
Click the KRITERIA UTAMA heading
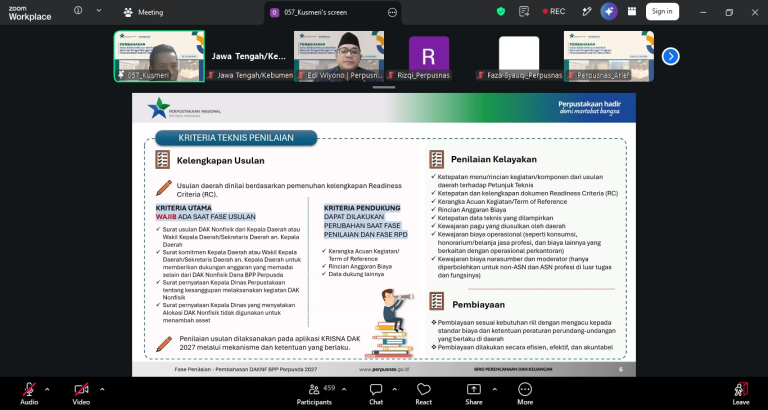coord(184,208)
